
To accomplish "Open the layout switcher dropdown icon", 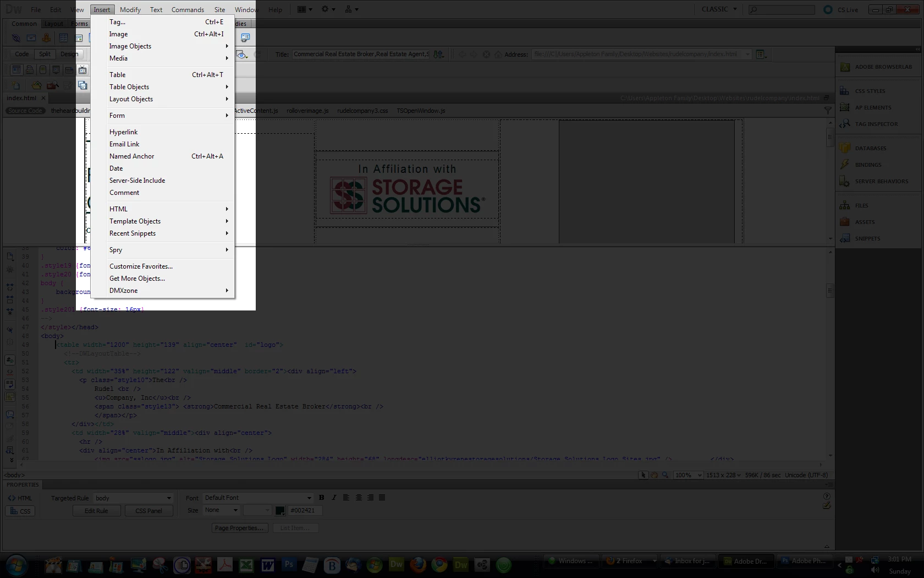I will [x=305, y=9].
